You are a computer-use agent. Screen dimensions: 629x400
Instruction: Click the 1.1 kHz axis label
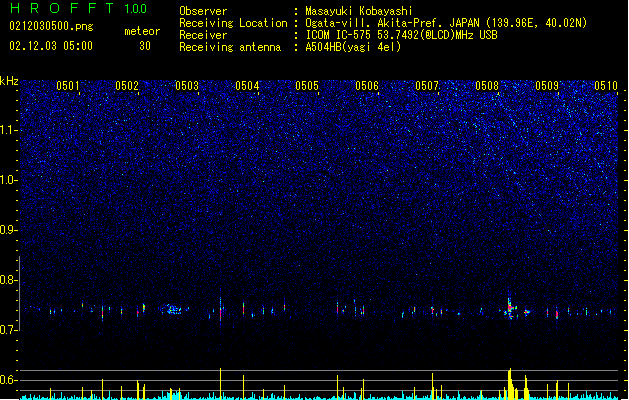coord(8,130)
